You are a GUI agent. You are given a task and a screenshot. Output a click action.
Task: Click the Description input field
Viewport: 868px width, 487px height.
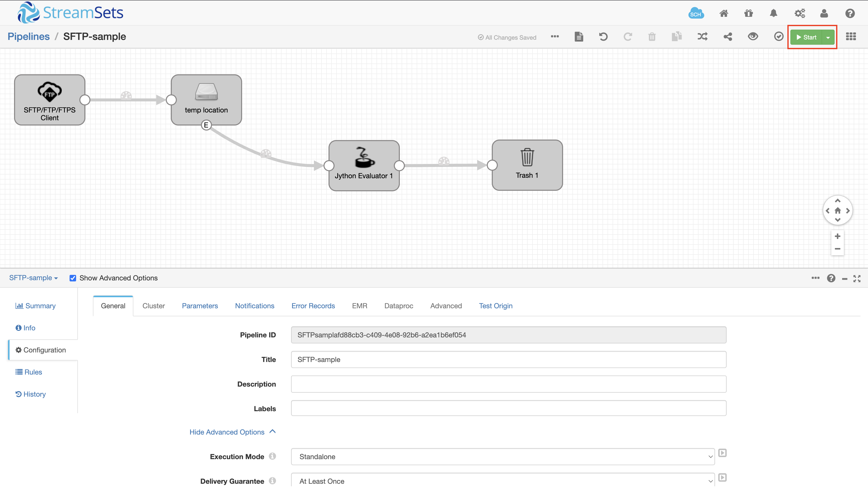click(508, 384)
